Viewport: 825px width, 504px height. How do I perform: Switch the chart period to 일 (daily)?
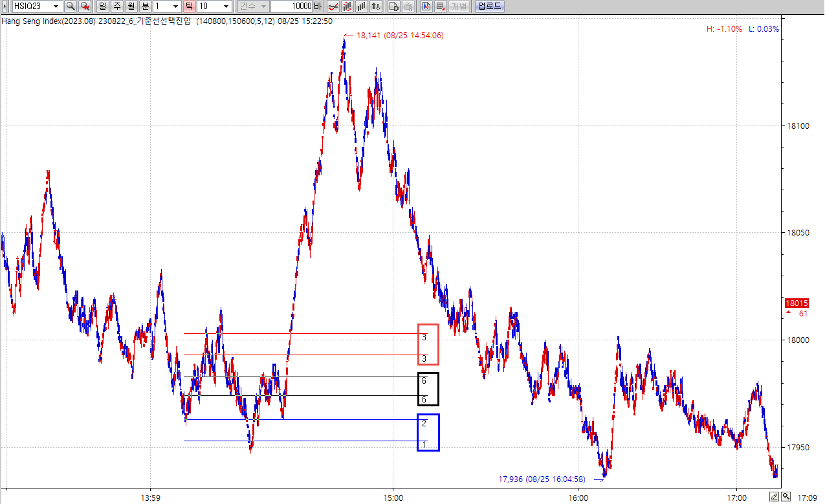pos(102,6)
